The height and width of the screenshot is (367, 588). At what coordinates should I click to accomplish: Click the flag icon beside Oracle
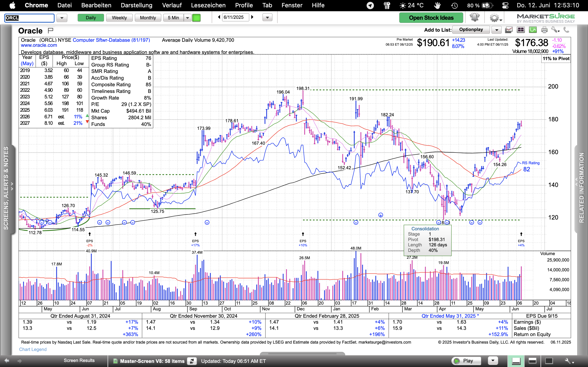[51, 31]
